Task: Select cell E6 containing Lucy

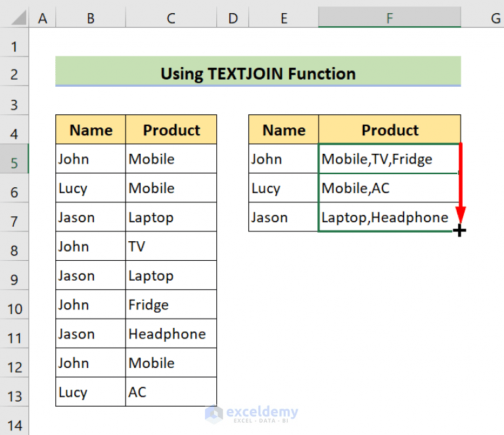Action: pyautogui.click(x=283, y=188)
